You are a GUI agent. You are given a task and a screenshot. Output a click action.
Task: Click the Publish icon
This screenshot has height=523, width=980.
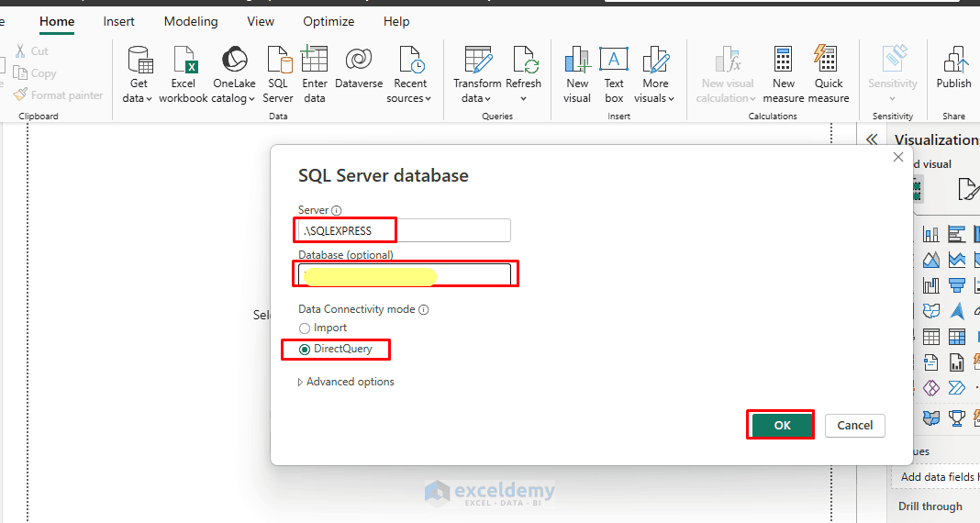click(954, 60)
